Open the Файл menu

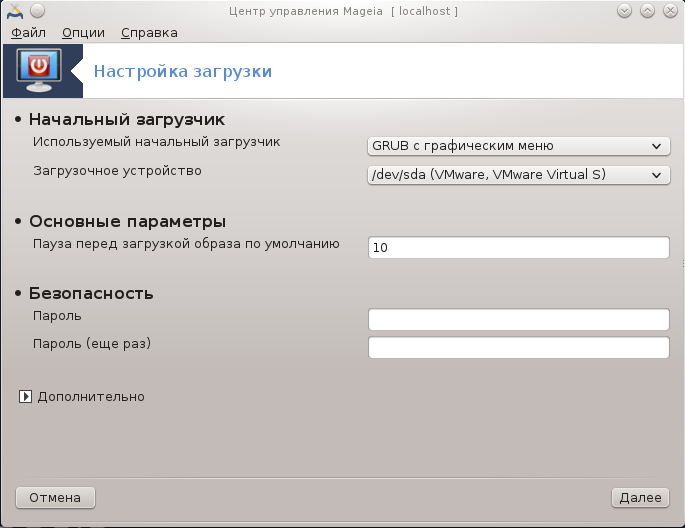[28, 33]
